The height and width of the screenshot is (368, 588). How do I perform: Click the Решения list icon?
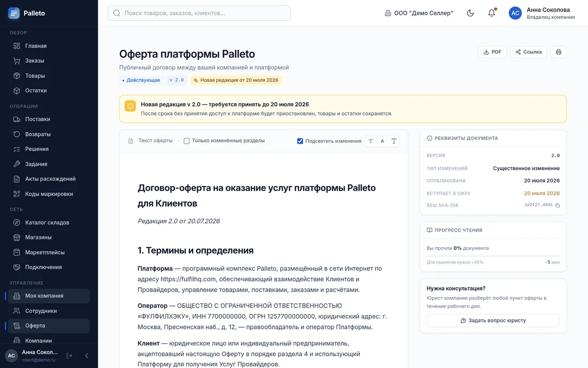[x=17, y=149]
